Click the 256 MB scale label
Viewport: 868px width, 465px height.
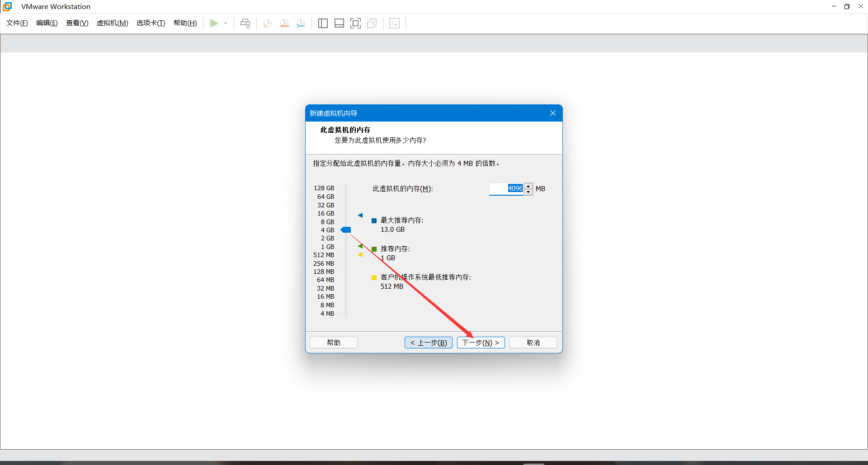pos(324,263)
